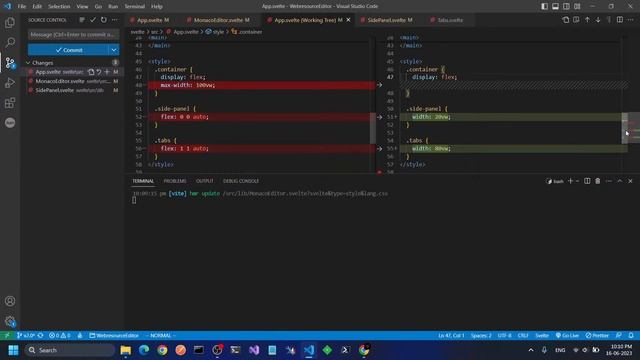
Task: Click the Open File icon in editor toolbar
Action: [566, 20]
